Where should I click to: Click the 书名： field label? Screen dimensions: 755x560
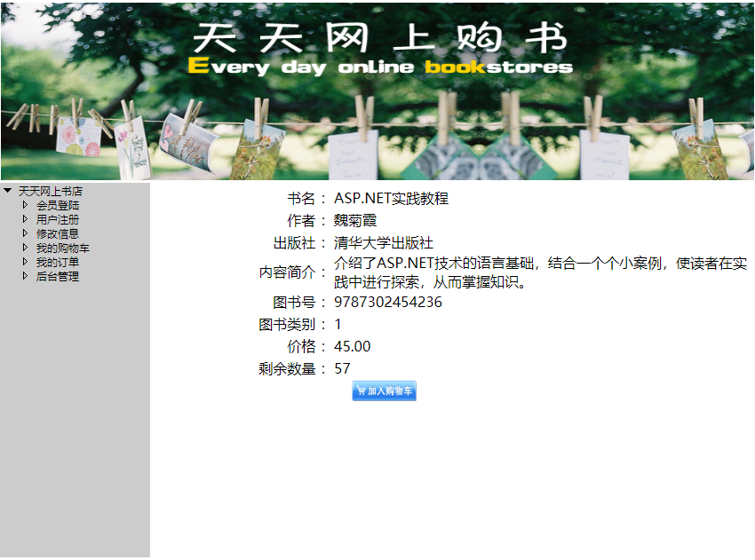coord(308,198)
